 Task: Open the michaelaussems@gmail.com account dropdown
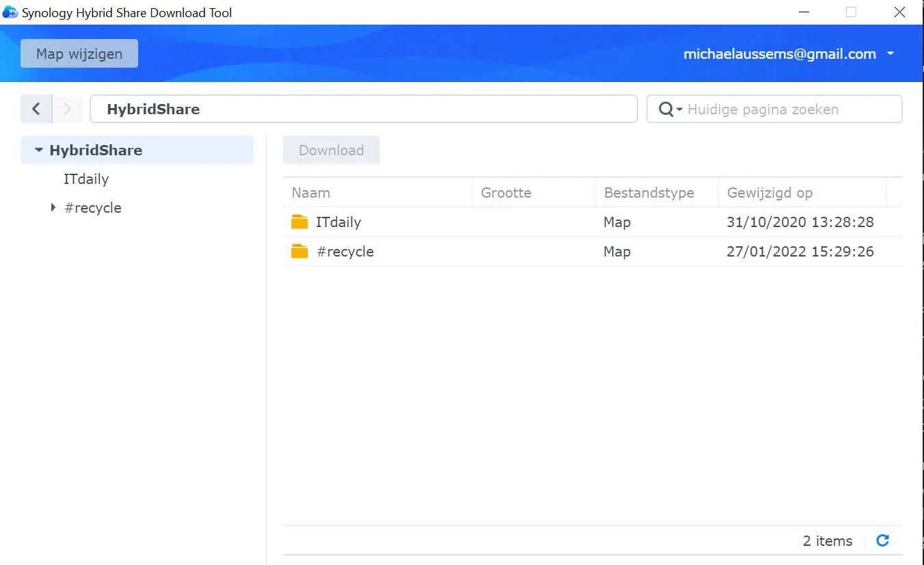(x=789, y=54)
